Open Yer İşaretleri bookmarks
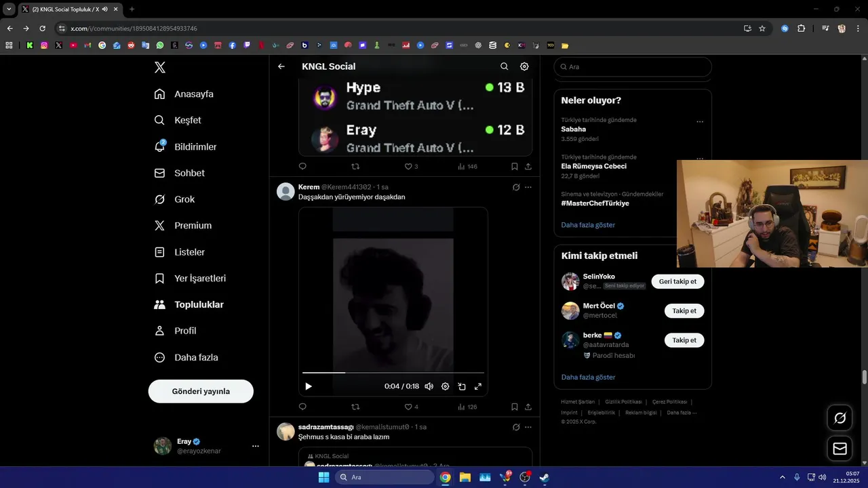The image size is (868, 488). pyautogui.click(x=190, y=279)
